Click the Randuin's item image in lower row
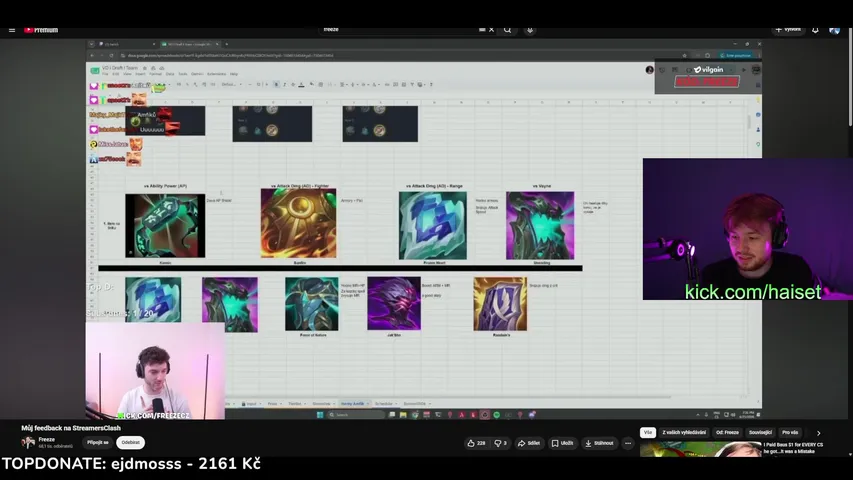 500,304
